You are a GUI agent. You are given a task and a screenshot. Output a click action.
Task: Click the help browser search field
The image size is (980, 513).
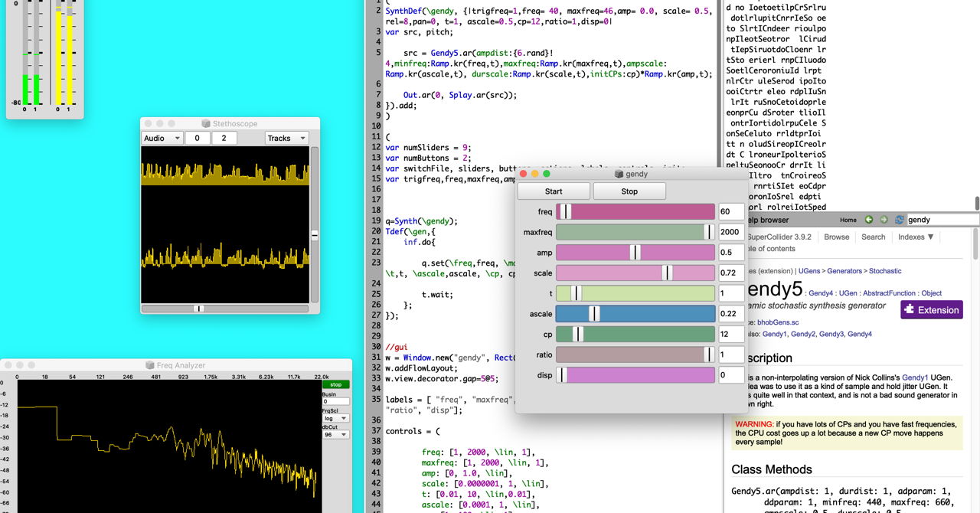[x=942, y=220]
